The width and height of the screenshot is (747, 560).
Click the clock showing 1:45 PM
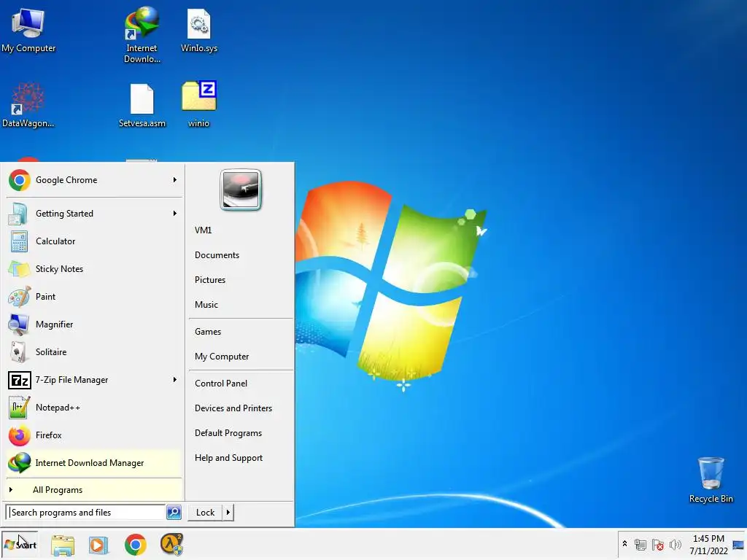(708, 544)
